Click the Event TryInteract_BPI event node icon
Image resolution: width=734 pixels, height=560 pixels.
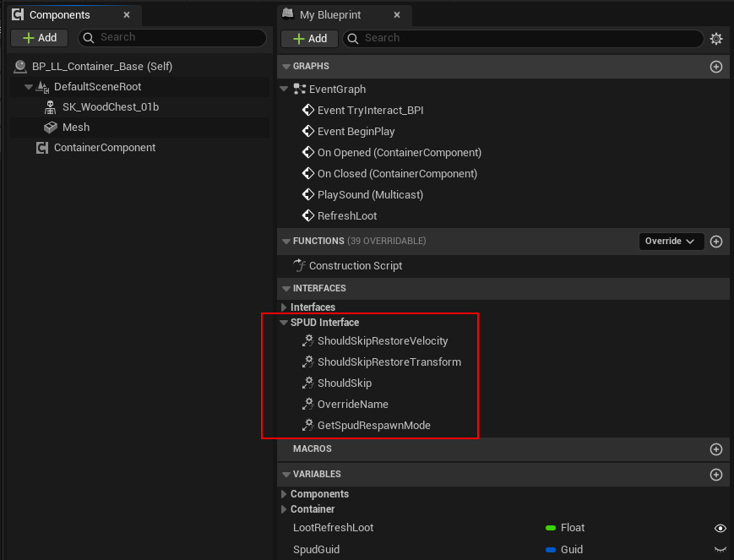pyautogui.click(x=308, y=110)
